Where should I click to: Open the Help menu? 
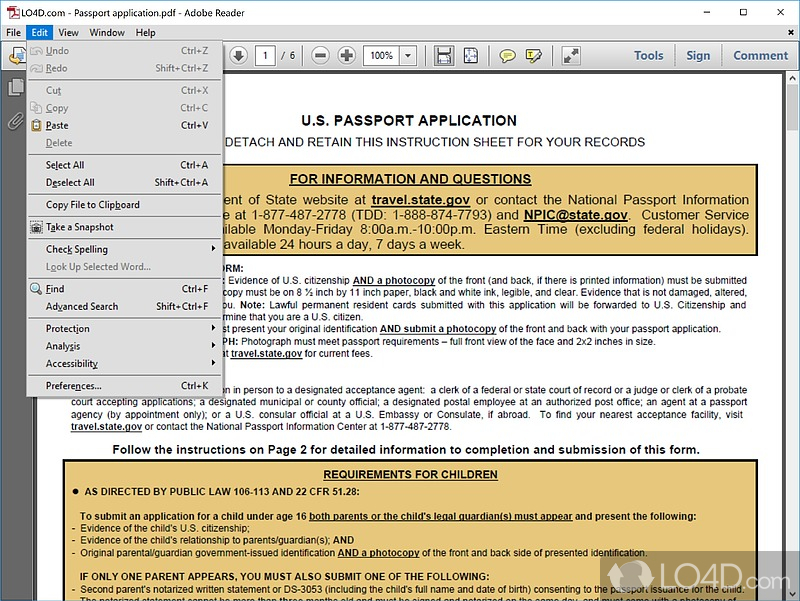pyautogui.click(x=145, y=32)
